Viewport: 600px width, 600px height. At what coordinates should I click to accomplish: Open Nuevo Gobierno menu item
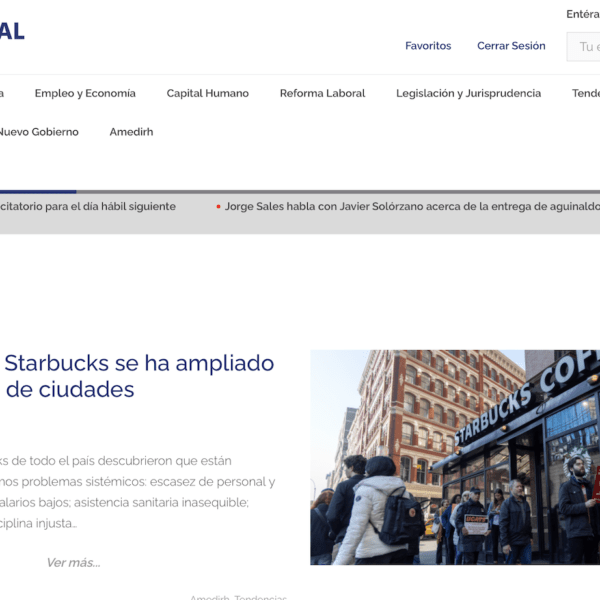[x=38, y=132]
